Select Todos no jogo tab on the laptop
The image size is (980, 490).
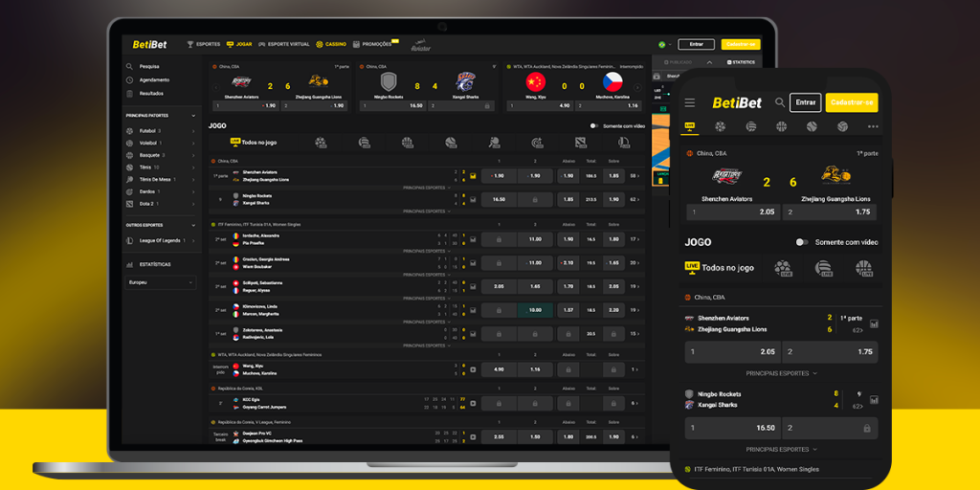pyautogui.click(x=253, y=143)
